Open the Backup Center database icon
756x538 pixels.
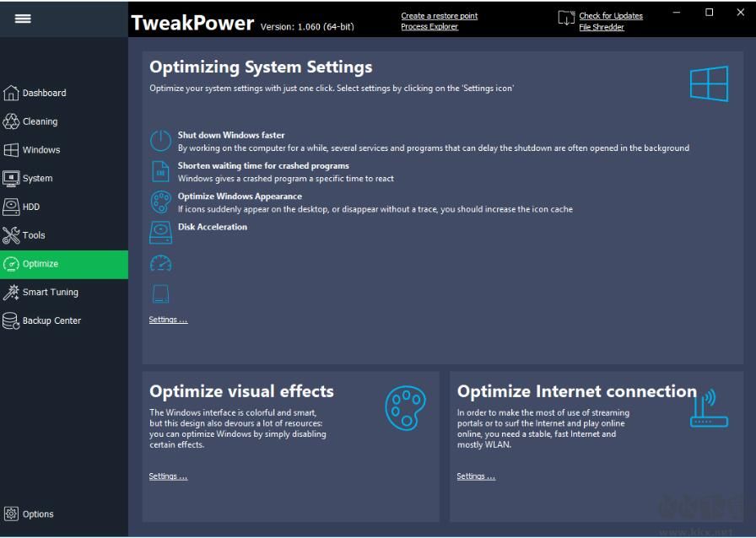pos(11,320)
